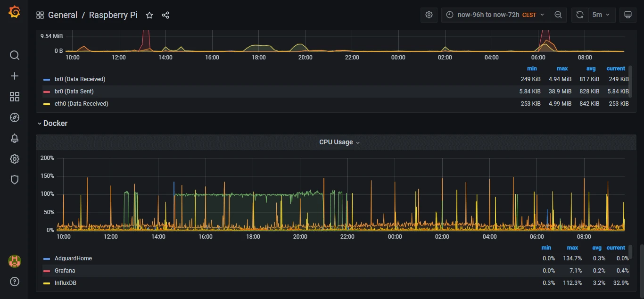Open the Alerting bell icon

click(x=15, y=138)
